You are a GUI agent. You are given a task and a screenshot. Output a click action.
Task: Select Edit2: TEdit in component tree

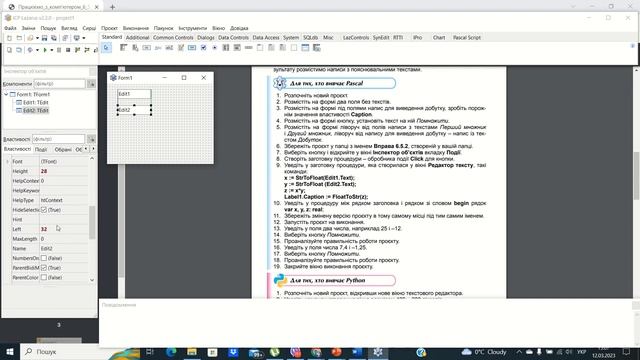coord(36,110)
